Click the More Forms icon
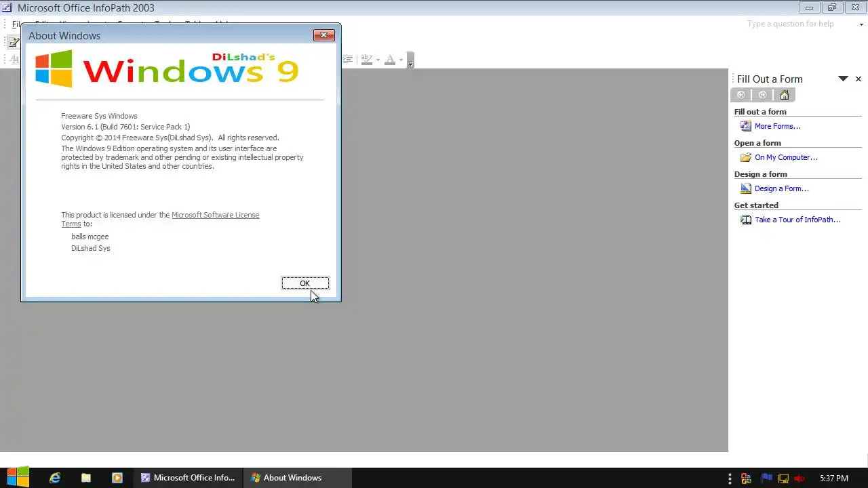 [x=746, y=126]
